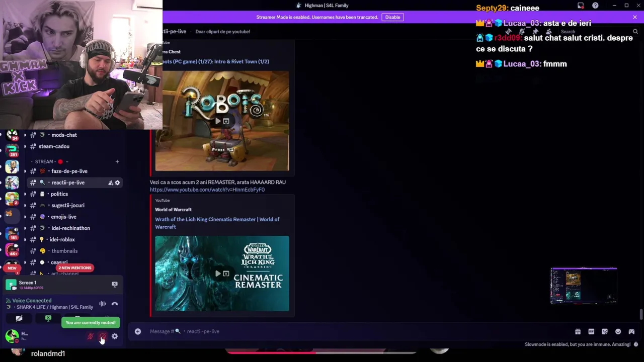Jump to 2 NEW MENTIONS
This screenshot has height=362, width=644.
pyautogui.click(x=74, y=268)
